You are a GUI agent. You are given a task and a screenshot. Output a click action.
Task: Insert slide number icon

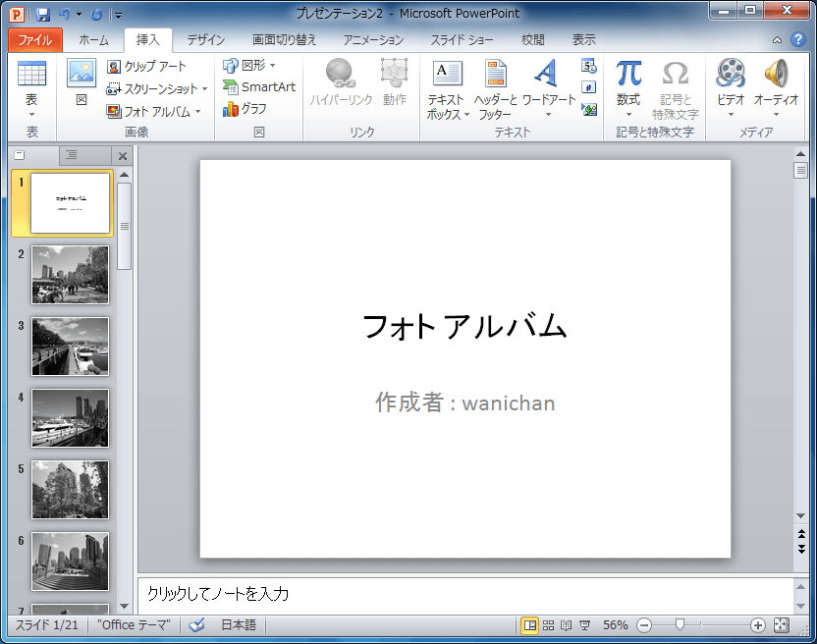point(589,87)
